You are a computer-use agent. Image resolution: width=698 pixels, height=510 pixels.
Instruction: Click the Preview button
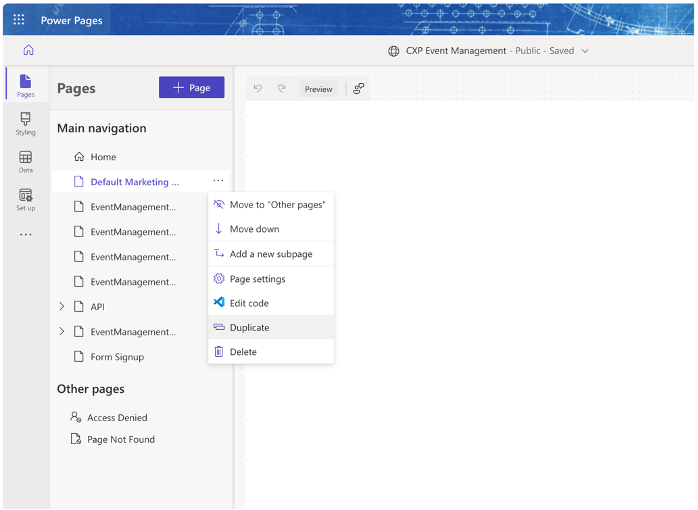318,89
